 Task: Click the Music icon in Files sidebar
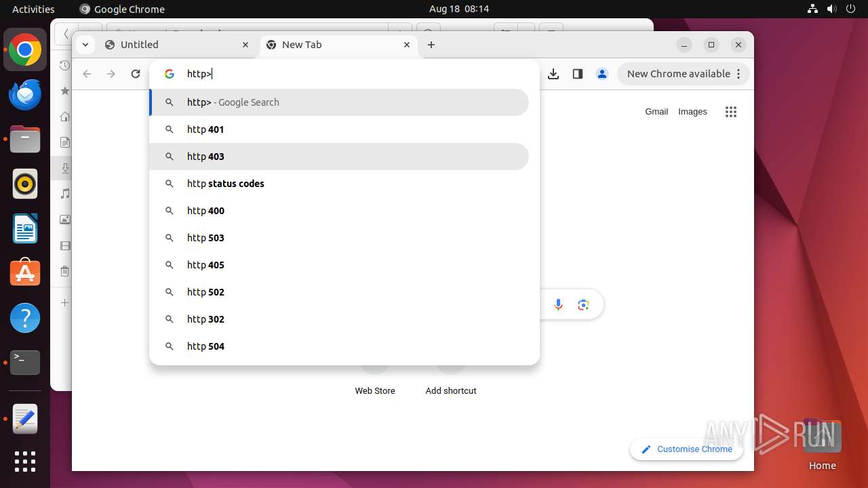[x=64, y=194]
